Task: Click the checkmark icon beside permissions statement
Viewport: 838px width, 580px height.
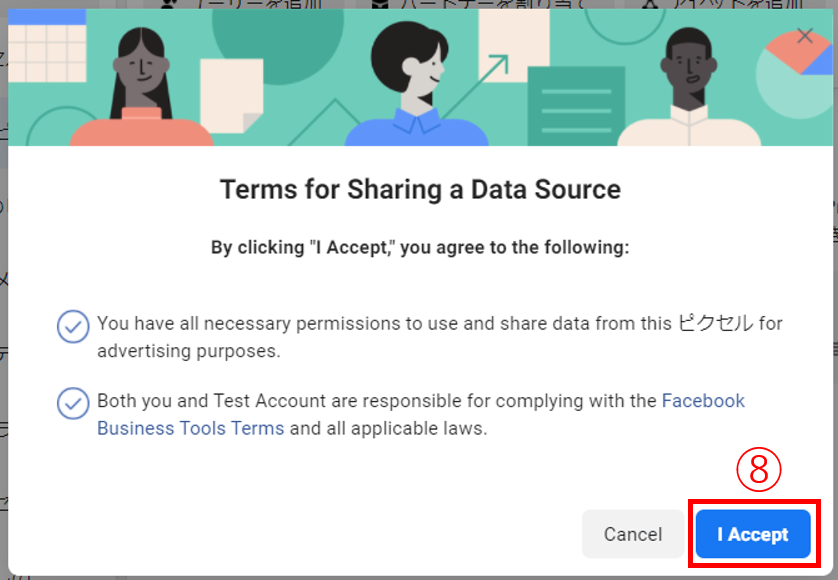Action: (x=72, y=326)
